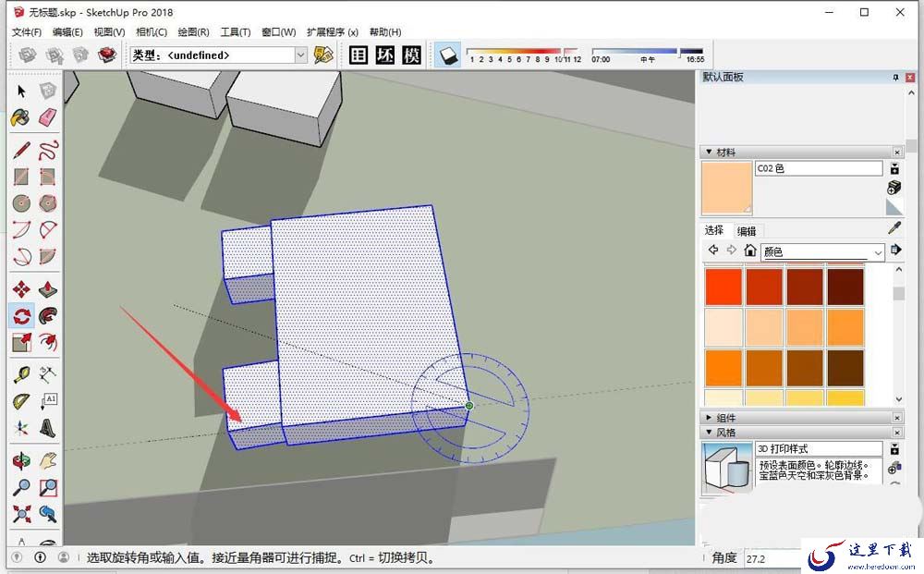The image size is (924, 574).
Task: Pick the Protractor tool
Action: pyautogui.click(x=22, y=401)
